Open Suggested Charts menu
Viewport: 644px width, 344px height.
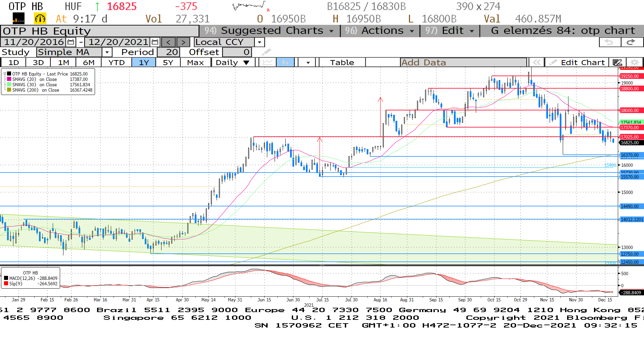point(270,31)
